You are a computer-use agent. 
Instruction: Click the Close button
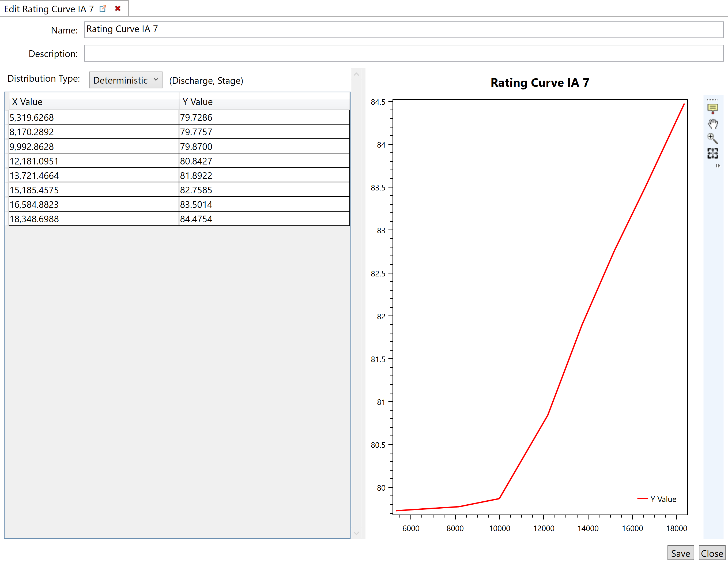(712, 553)
